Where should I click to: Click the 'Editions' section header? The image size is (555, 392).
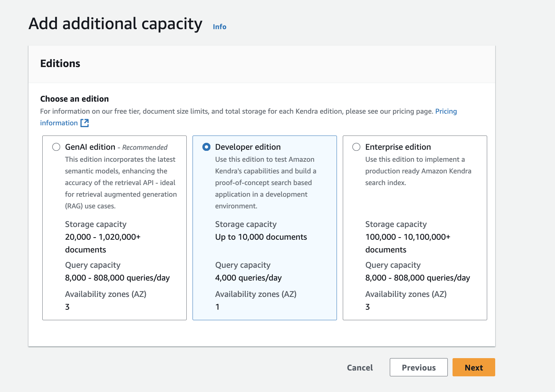pyautogui.click(x=60, y=64)
